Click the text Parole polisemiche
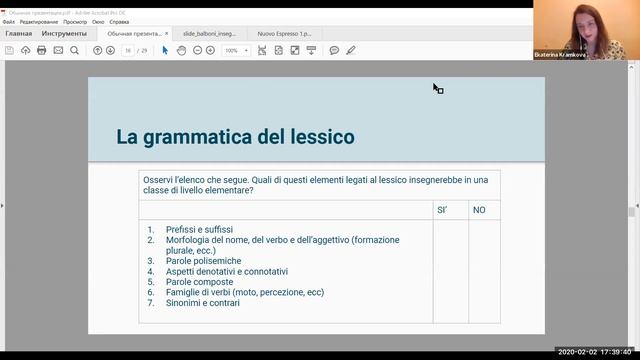Image resolution: width=640 pixels, height=360 pixels. pyautogui.click(x=203, y=261)
